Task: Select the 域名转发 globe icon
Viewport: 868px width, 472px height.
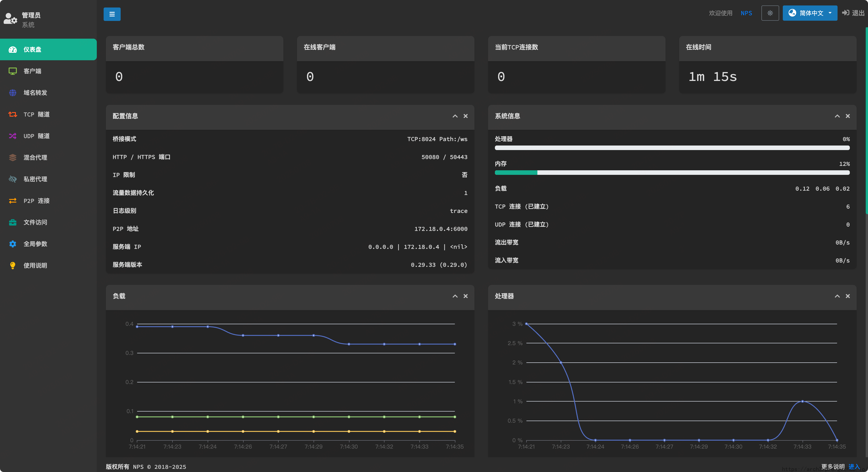Action: (12, 93)
